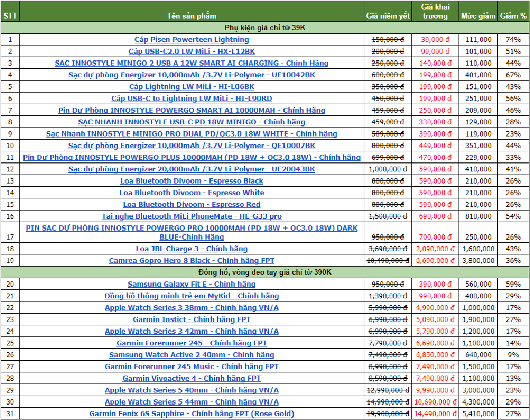Open Garmin Instict Chính hãng FPT link
This screenshot has height=420, width=530.
pos(192,319)
